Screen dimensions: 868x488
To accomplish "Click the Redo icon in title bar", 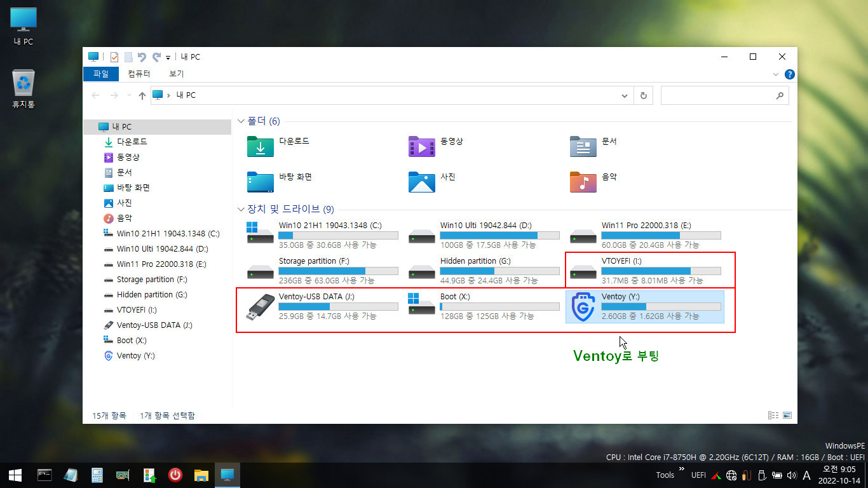I will coord(156,57).
